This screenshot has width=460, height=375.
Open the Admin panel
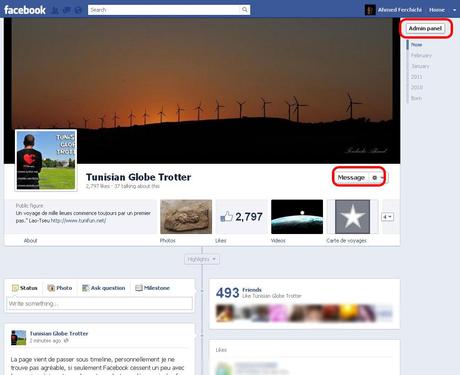pyautogui.click(x=425, y=28)
